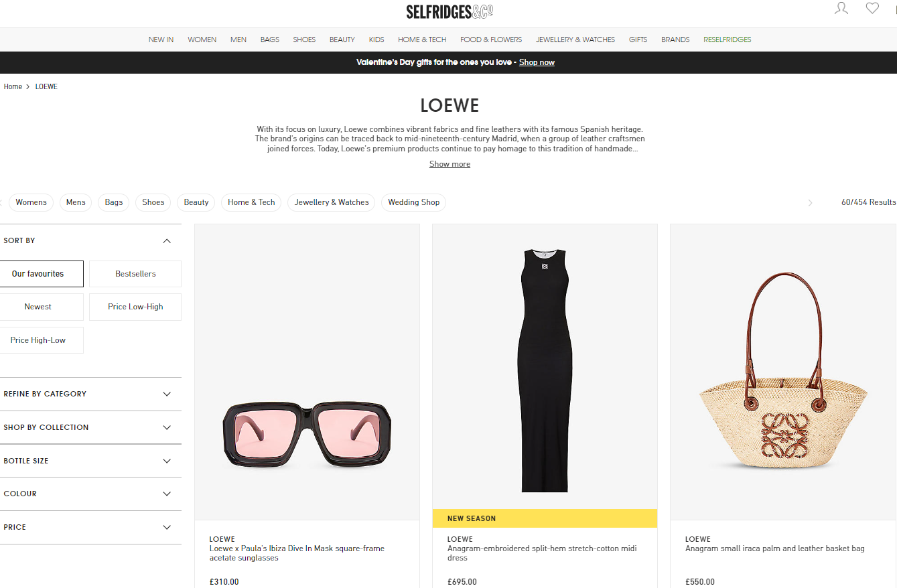Open the pink square-frame sunglasses image

click(307, 372)
